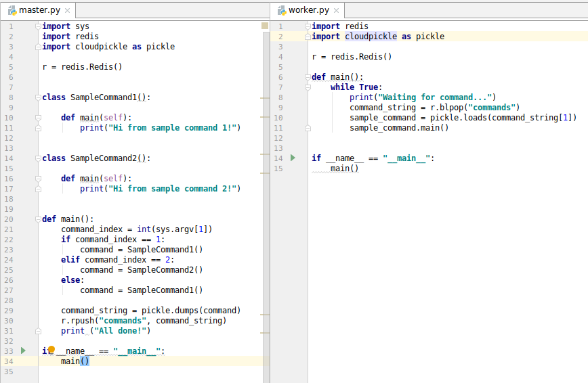The image size is (588, 383).
Task: Close the master.py tab
Action: (x=67, y=10)
